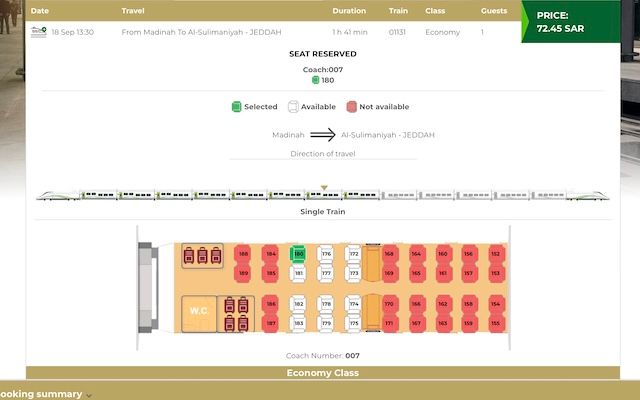Click the luggage rack above the W.C.
640x400 pixels.
202,256
